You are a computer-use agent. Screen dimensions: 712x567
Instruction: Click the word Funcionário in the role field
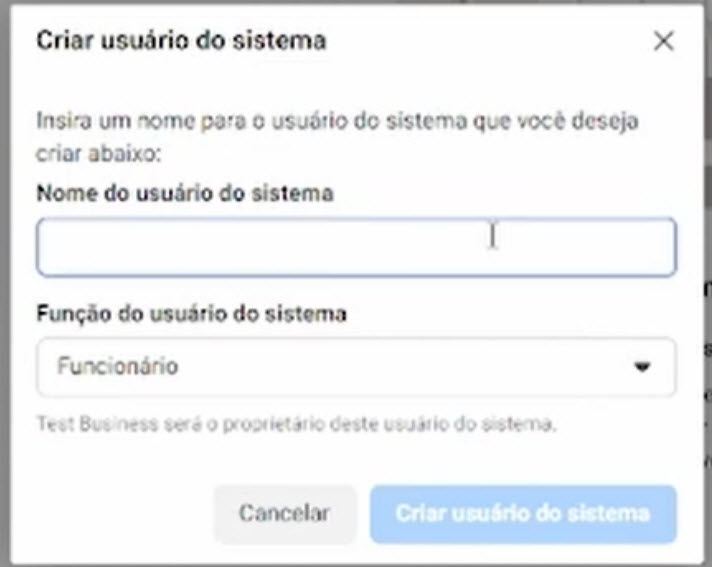pyautogui.click(x=117, y=367)
